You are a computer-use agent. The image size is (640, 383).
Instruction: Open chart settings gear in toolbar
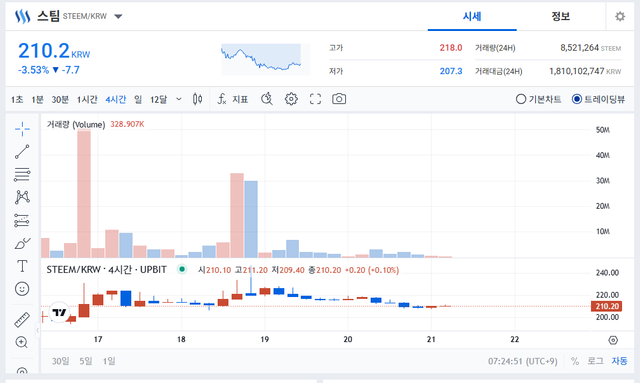[291, 99]
